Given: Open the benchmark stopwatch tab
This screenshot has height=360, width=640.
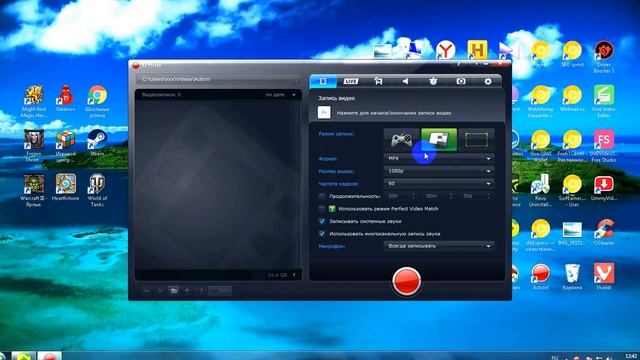Looking at the screenshot, I should pos(433,81).
